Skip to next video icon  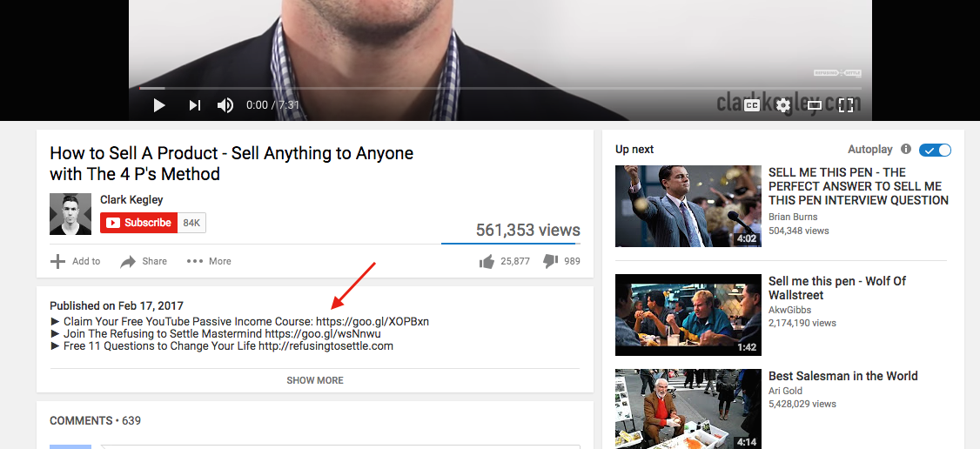(195, 105)
